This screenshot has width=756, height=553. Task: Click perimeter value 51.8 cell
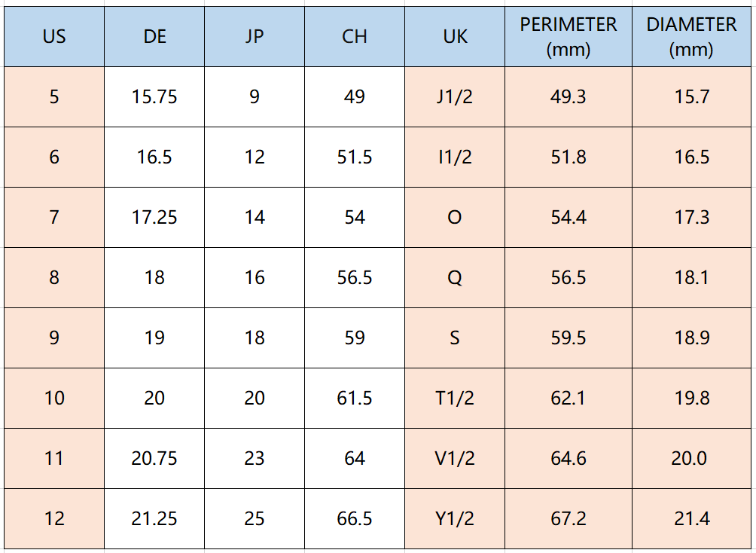coord(569,157)
